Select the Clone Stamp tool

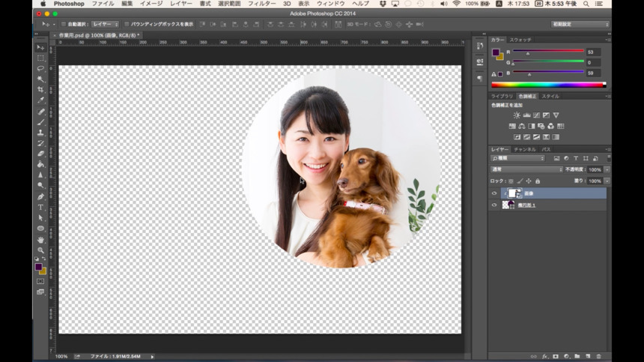click(x=40, y=133)
